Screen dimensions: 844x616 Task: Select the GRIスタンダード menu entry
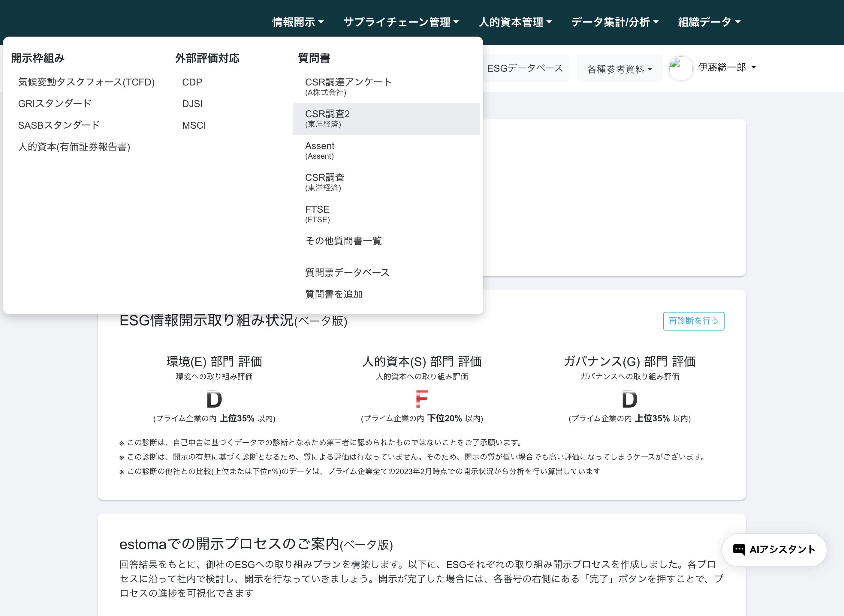click(x=54, y=104)
